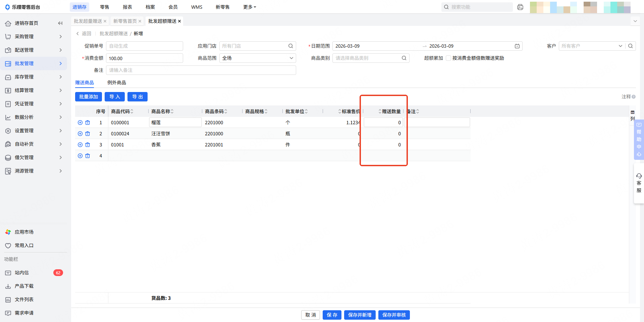644x322 pixels.
Task: Switch to the 新零售首页 tab
Action: coord(125,21)
